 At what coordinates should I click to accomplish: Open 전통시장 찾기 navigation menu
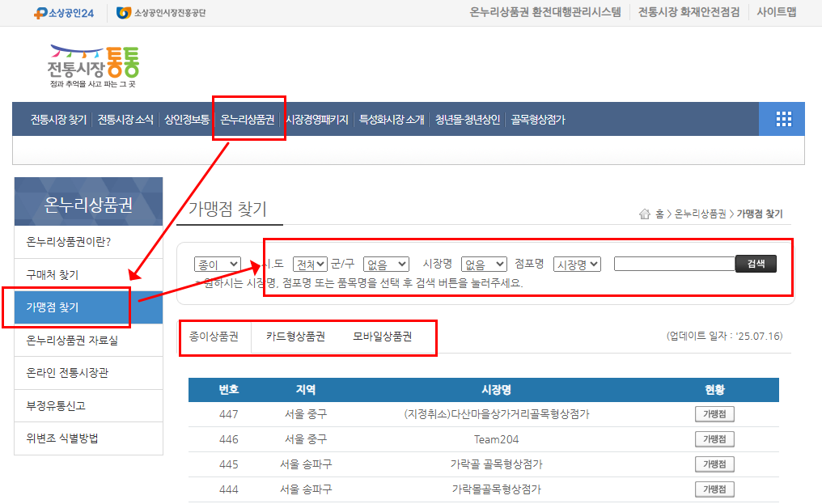pos(58,120)
